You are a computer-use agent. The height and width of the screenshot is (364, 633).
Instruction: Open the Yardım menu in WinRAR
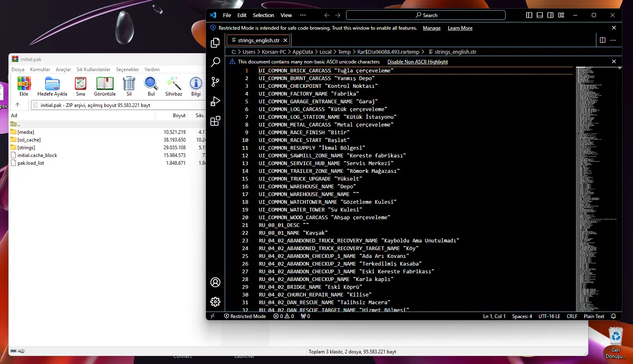coord(152,70)
